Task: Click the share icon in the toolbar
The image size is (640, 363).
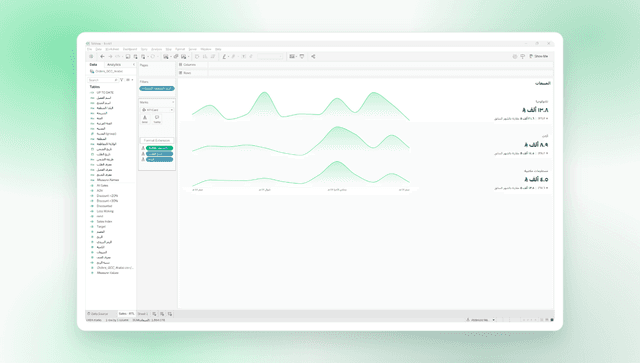Action: click(x=313, y=56)
